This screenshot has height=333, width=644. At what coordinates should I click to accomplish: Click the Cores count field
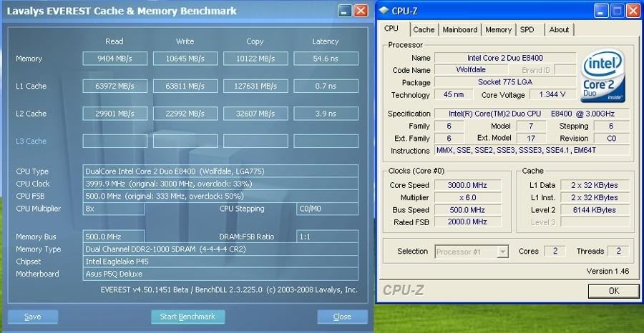(x=555, y=251)
